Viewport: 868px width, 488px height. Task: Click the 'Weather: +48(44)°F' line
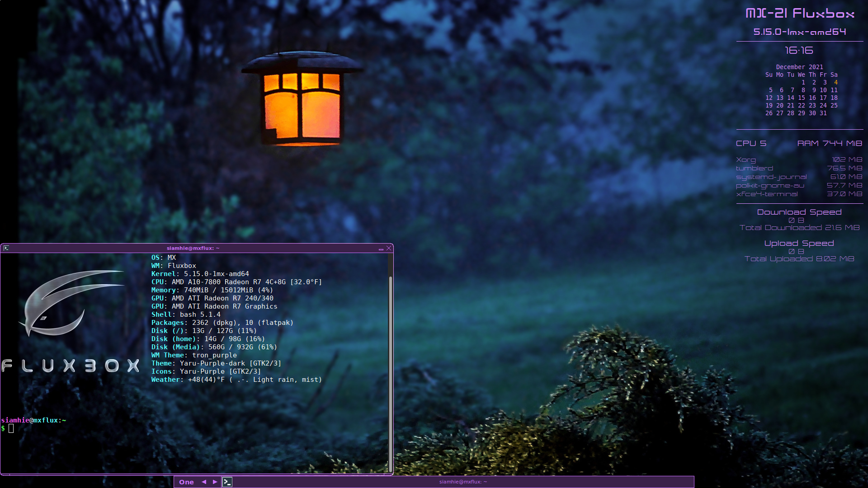[x=236, y=380]
